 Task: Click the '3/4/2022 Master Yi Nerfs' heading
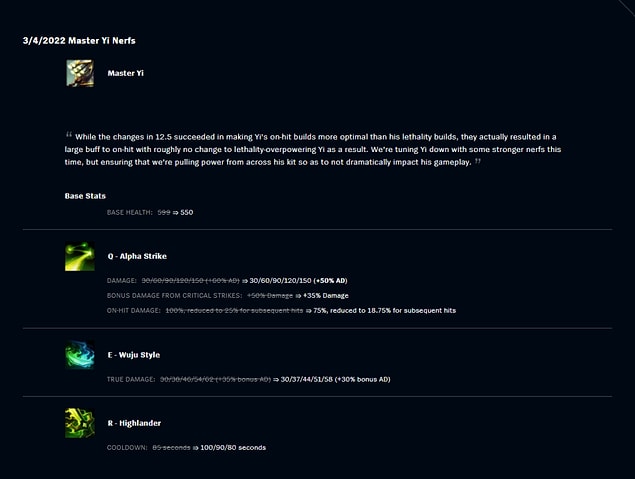coord(79,40)
